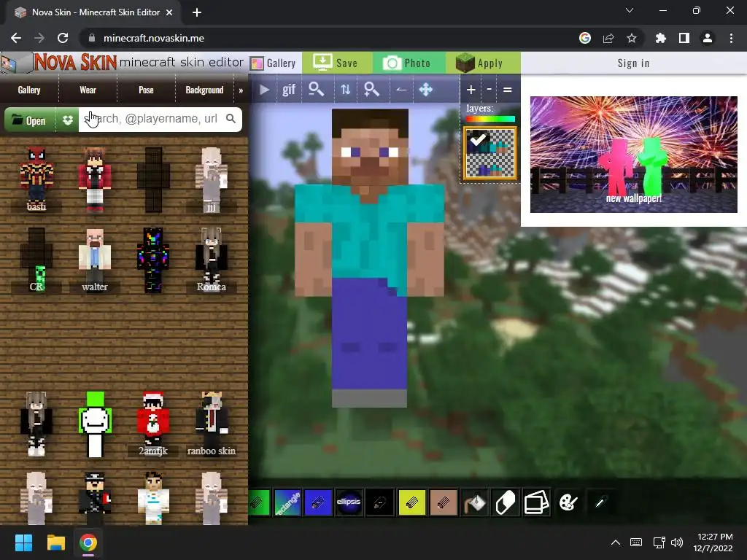Merge layers with the equals button
This screenshot has width=747, height=560.
pos(508,90)
